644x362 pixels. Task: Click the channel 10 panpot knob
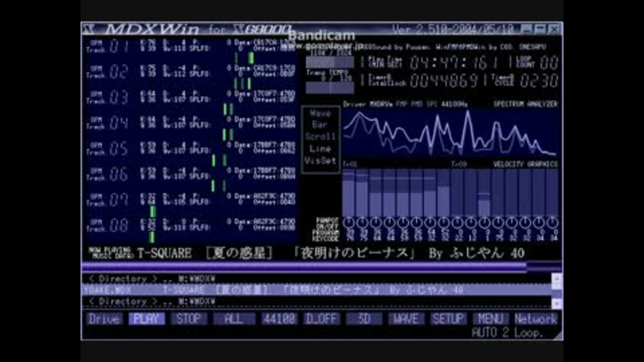[471, 223]
